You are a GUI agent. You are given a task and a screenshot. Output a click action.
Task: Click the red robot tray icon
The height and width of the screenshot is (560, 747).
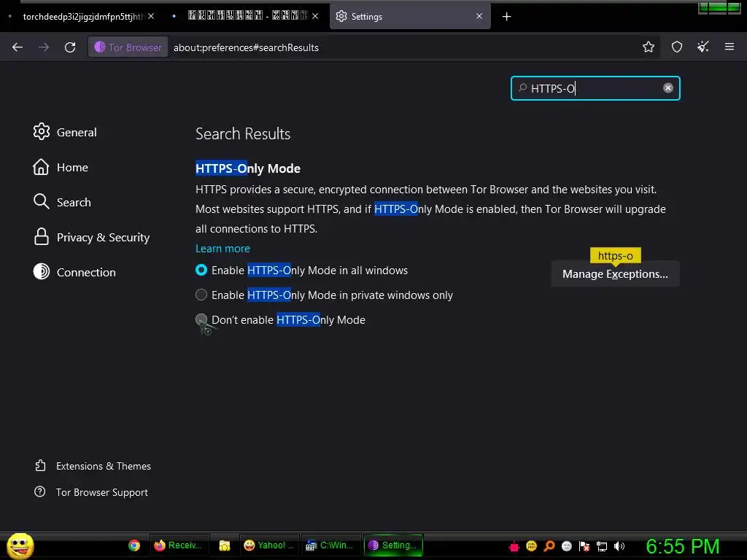(x=514, y=546)
